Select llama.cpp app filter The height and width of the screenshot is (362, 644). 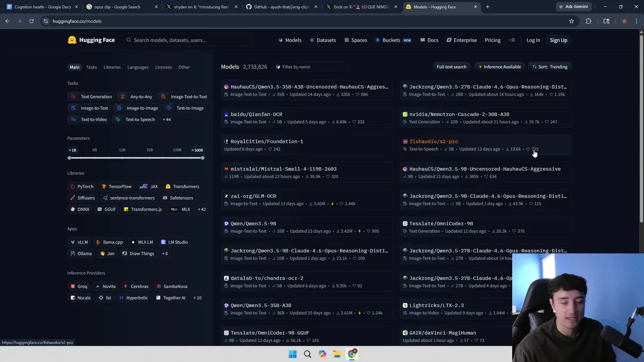tap(109, 242)
